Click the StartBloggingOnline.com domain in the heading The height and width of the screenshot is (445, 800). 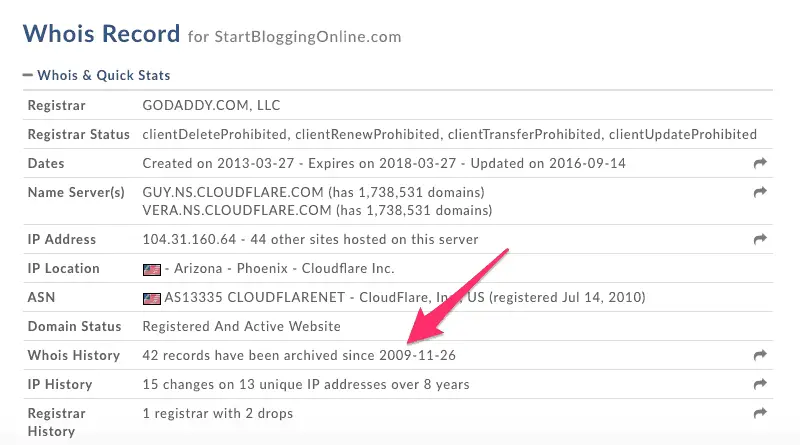point(308,37)
